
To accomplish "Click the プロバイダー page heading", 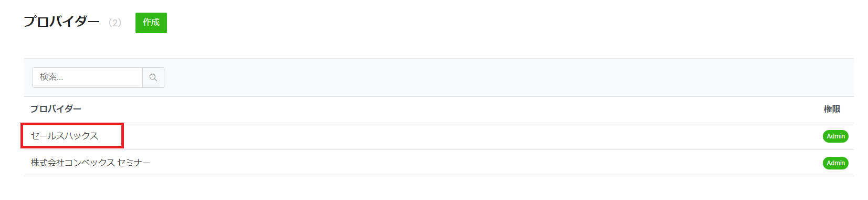I will pos(61,22).
